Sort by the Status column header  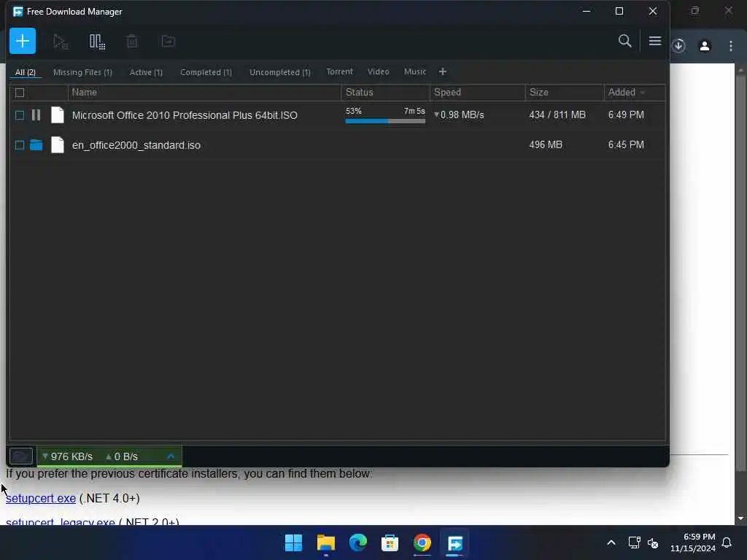point(385,93)
